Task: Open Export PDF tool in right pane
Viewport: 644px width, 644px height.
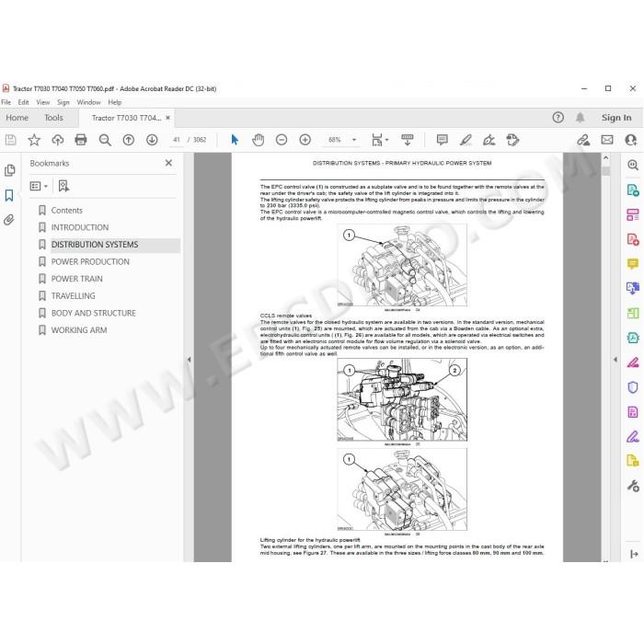Action: pos(633,190)
